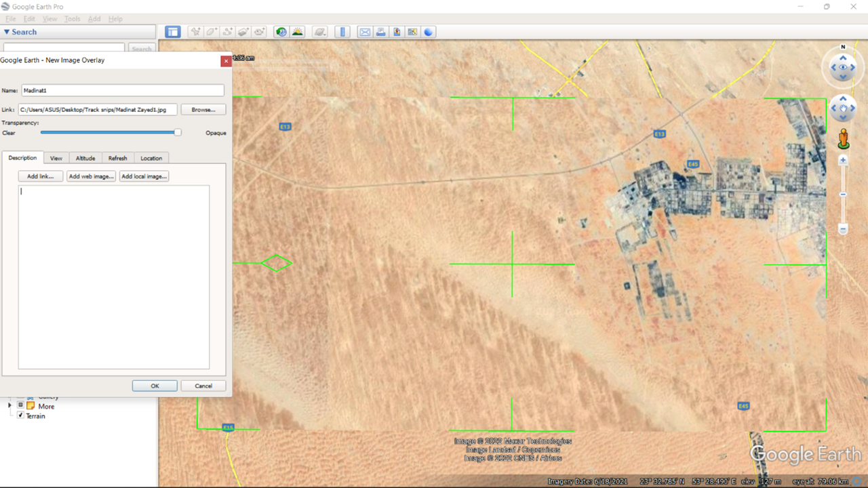Click Cancel in the overlay dialog
The image size is (868, 488).
coord(203,386)
